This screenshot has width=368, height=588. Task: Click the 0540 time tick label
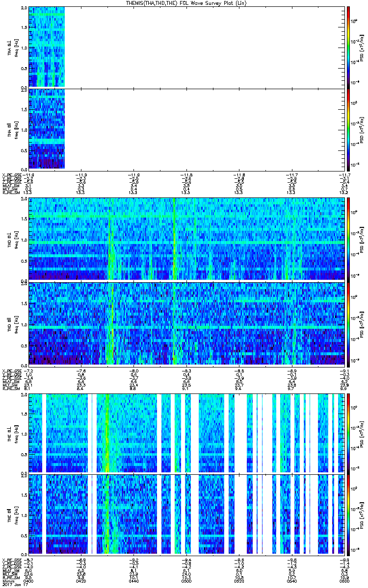click(x=291, y=580)
